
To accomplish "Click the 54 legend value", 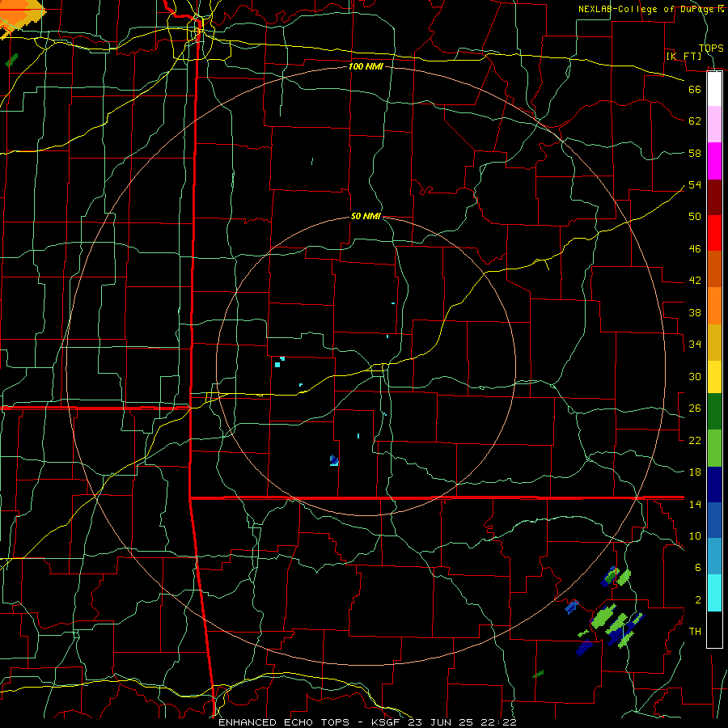I will [x=695, y=184].
